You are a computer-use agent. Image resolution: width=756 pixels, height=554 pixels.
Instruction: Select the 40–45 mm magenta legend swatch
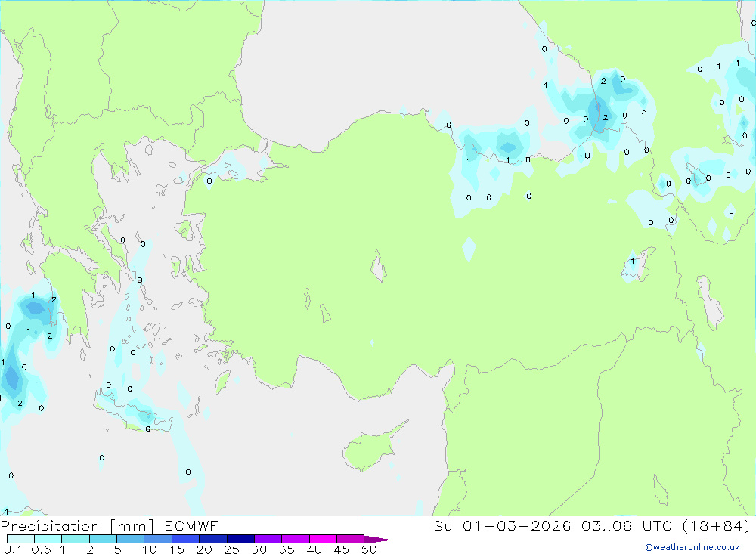[323, 539]
